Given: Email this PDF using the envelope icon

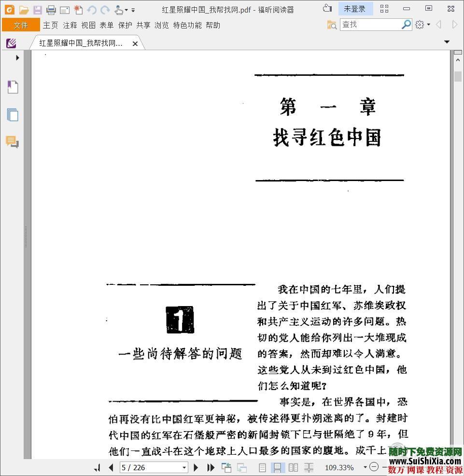Looking at the screenshot, I should (64, 9).
